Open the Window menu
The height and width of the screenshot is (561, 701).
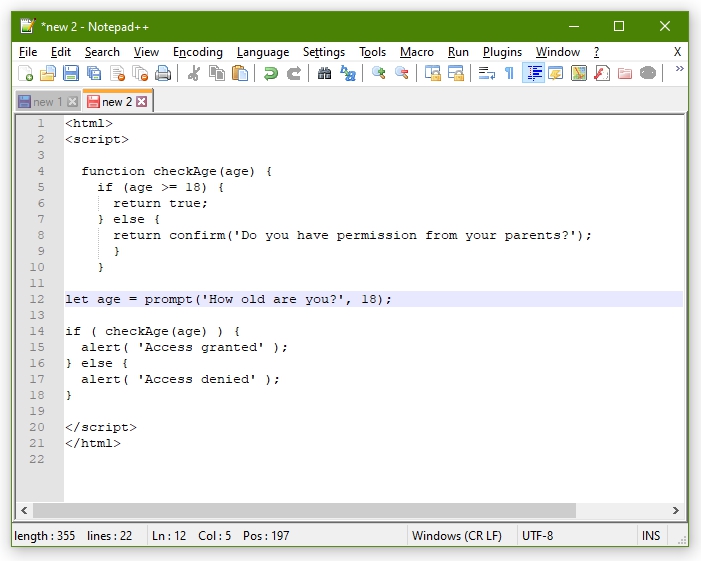coord(558,52)
